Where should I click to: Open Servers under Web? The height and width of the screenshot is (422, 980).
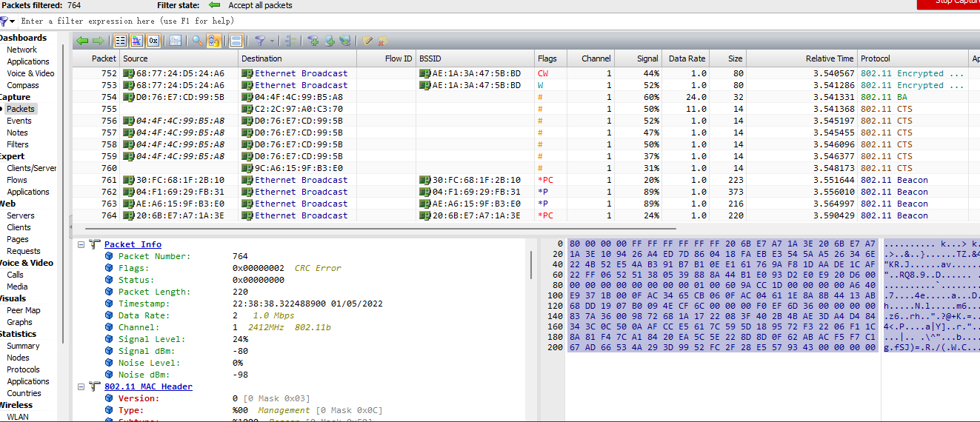tap(21, 215)
